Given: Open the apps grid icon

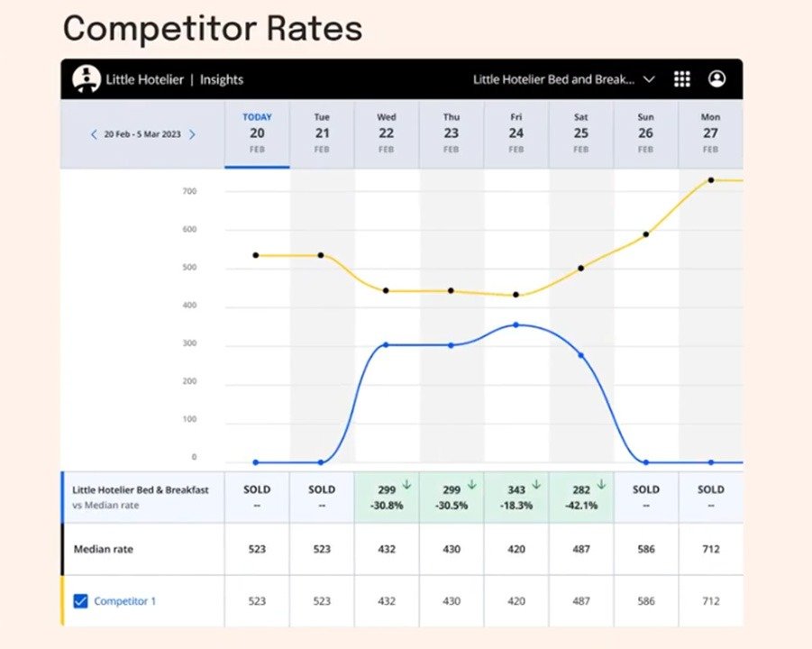Looking at the screenshot, I should [682, 79].
